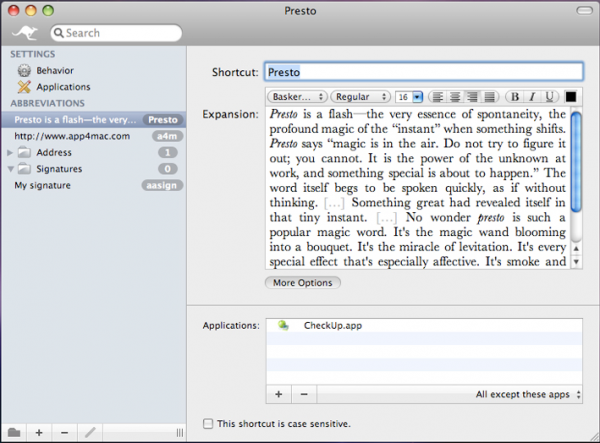Screen dimensions: 600x443
Task: Click the Italic formatting button
Action: click(531, 97)
